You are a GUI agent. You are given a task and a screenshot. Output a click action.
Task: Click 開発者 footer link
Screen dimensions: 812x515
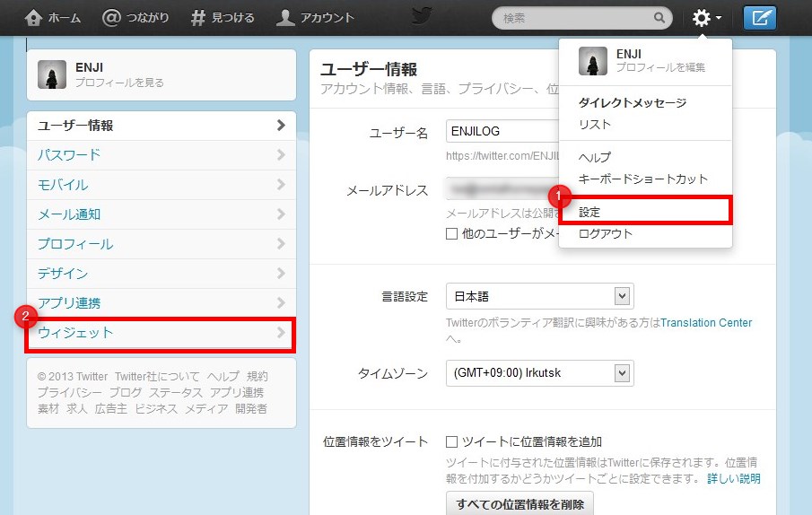[x=251, y=409]
